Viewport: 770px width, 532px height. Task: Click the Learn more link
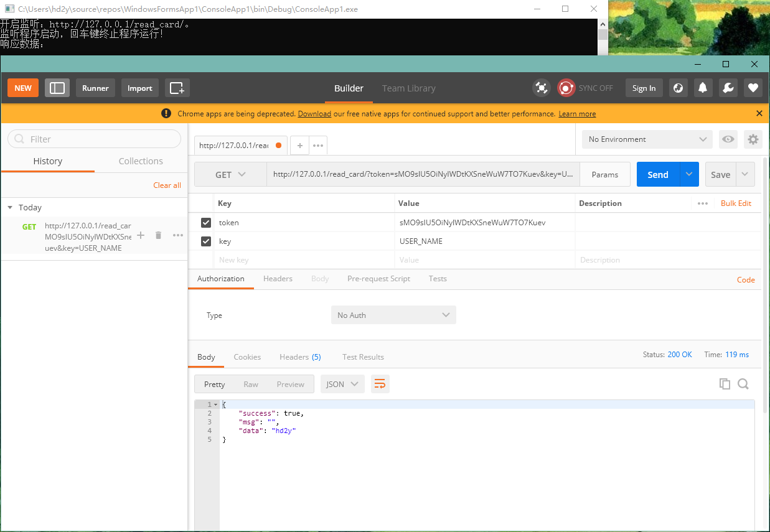click(577, 114)
